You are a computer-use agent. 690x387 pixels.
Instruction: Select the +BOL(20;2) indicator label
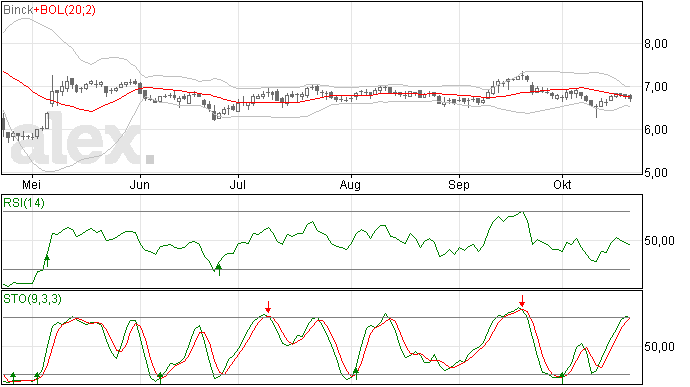64,10
